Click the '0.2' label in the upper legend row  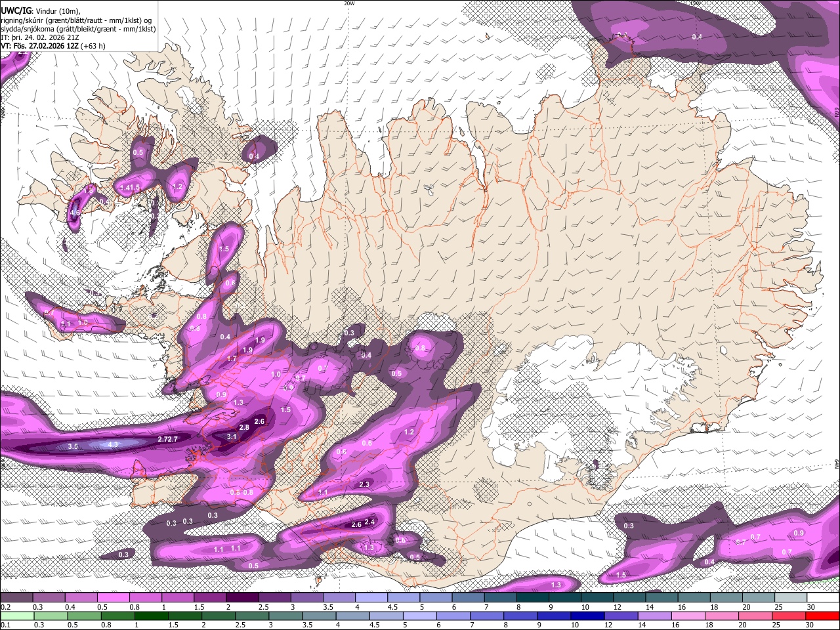click(5, 607)
